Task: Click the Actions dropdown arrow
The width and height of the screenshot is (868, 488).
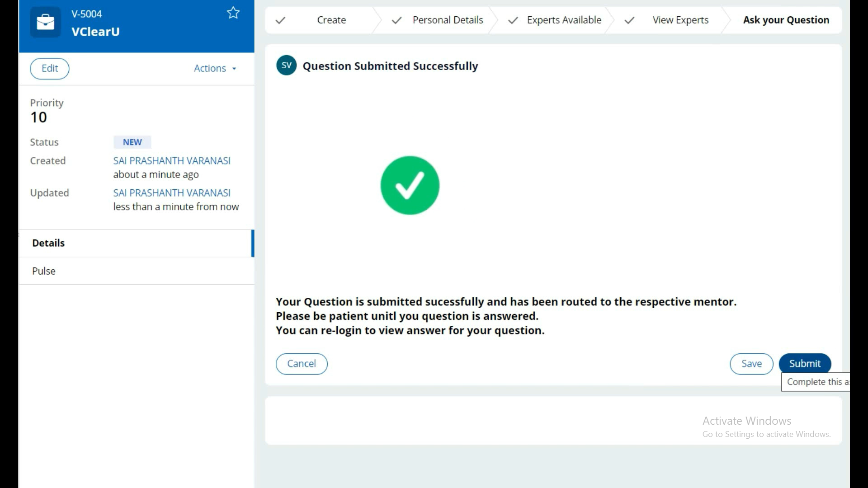Action: point(234,69)
